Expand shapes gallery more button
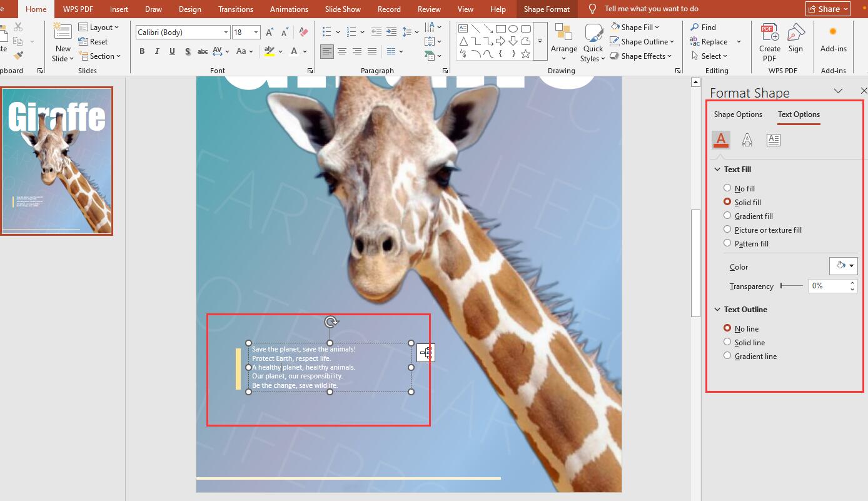 click(x=540, y=41)
